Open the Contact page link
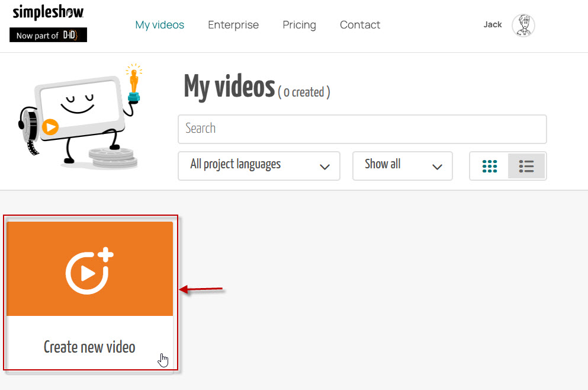Viewport: 588px width, 390px height. 360,25
